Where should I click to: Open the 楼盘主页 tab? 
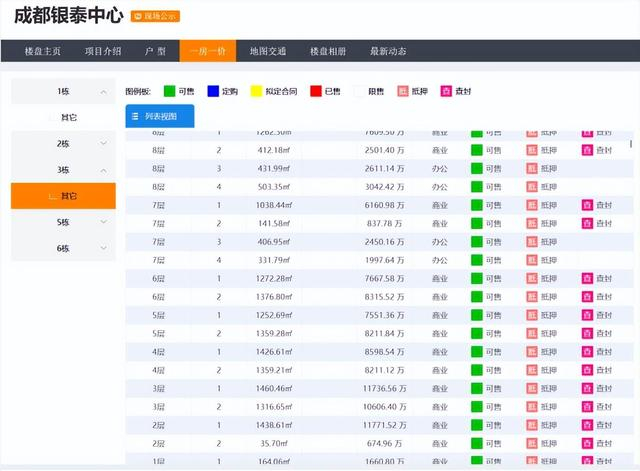click(x=42, y=51)
